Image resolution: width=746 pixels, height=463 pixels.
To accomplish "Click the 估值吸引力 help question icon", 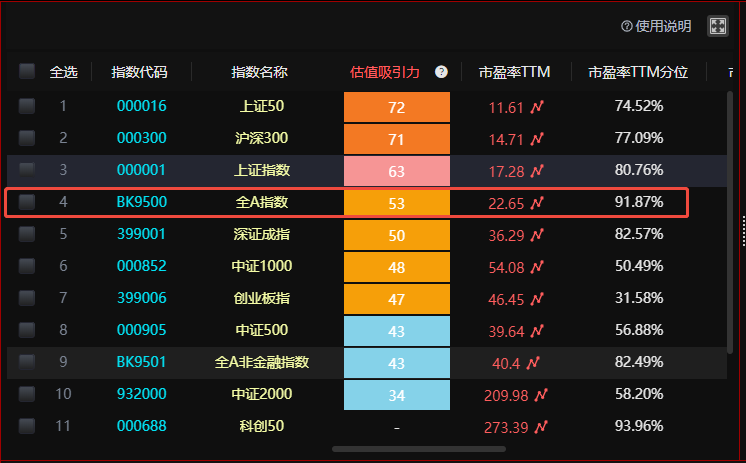I will coord(441,72).
